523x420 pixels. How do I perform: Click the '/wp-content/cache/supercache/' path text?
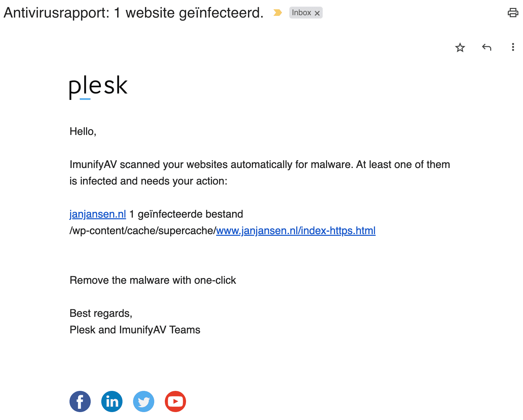143,231
